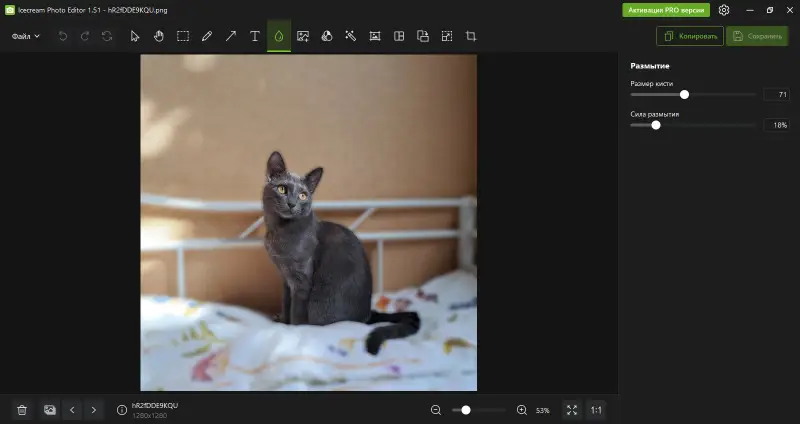Click the Сохранить button
The image size is (800, 424).
757,36
